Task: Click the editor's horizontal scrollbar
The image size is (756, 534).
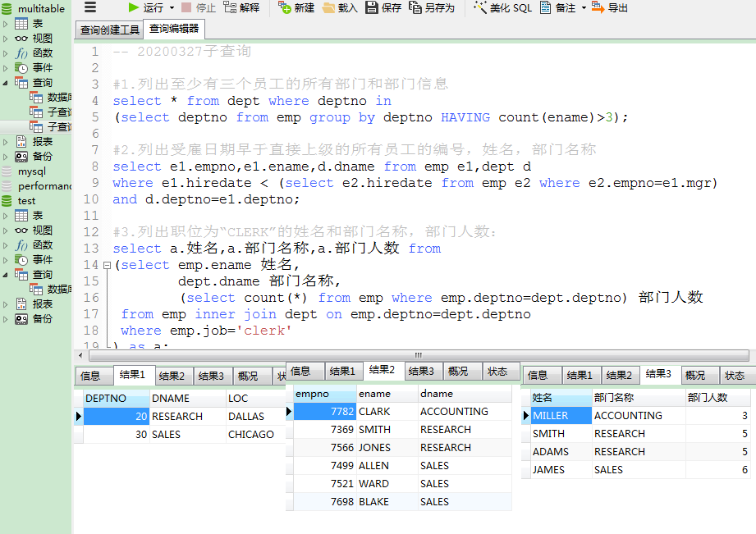Action: (417, 355)
